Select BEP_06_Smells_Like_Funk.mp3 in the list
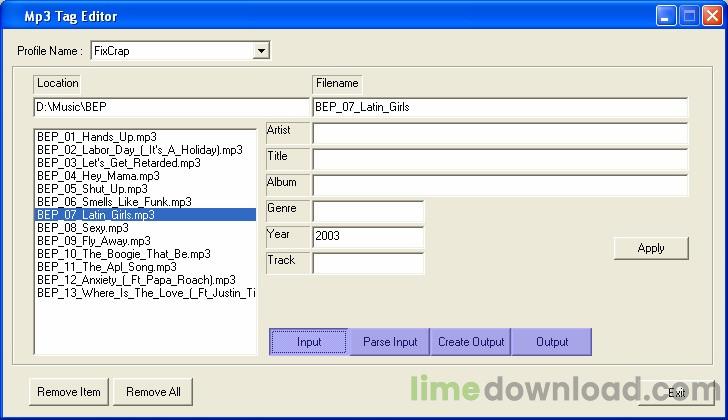Screen dimensions: 728x420 click(x=145, y=202)
